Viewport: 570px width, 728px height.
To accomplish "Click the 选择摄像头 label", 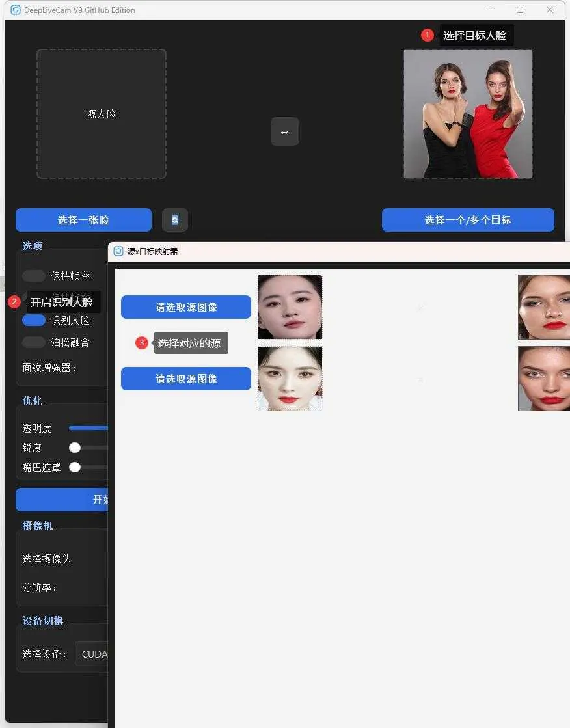I will (x=46, y=559).
